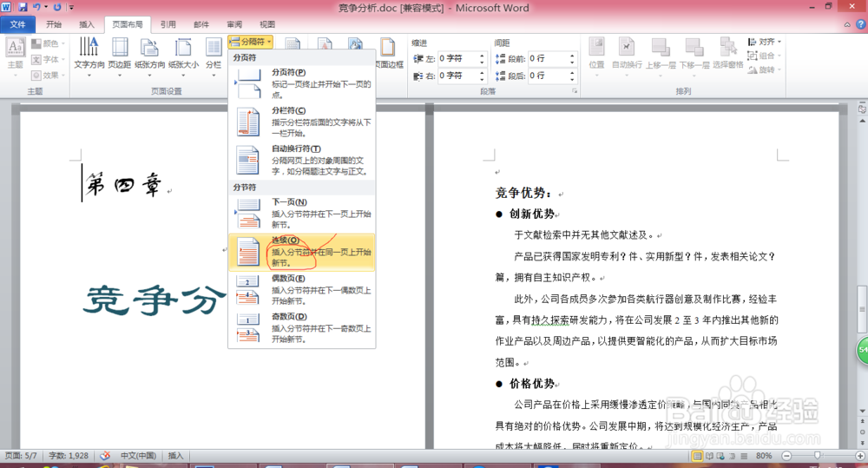Choose 奇数页(D) section break

302,328
